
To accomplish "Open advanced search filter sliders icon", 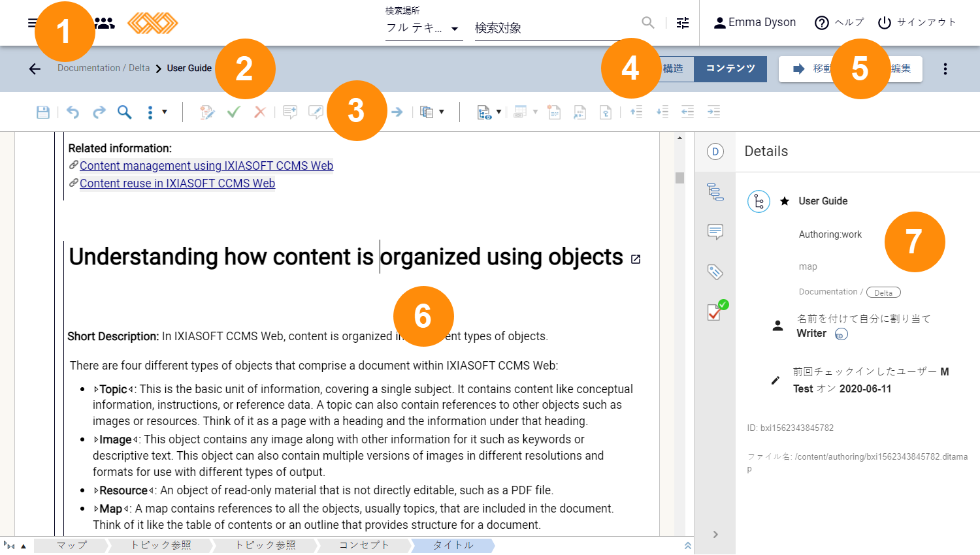I will point(683,23).
